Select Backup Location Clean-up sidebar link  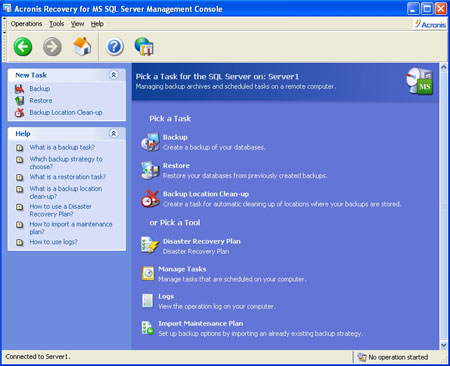tap(66, 113)
